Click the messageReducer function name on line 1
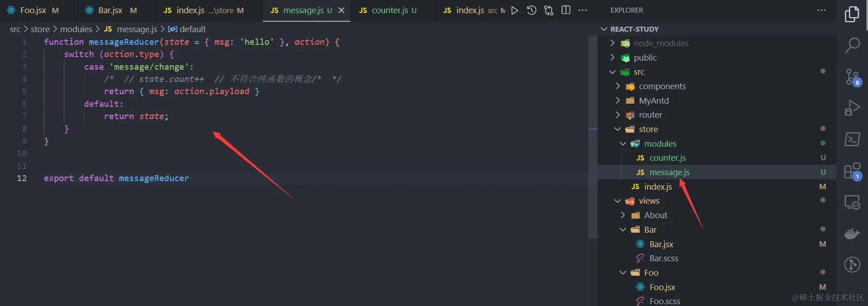This screenshot has width=868, height=306. pos(124,42)
